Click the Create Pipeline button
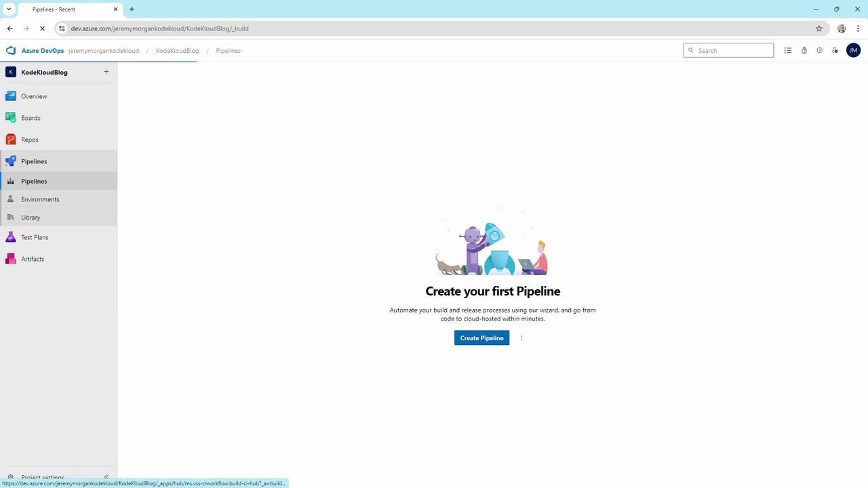This screenshot has width=868, height=488. (481, 338)
